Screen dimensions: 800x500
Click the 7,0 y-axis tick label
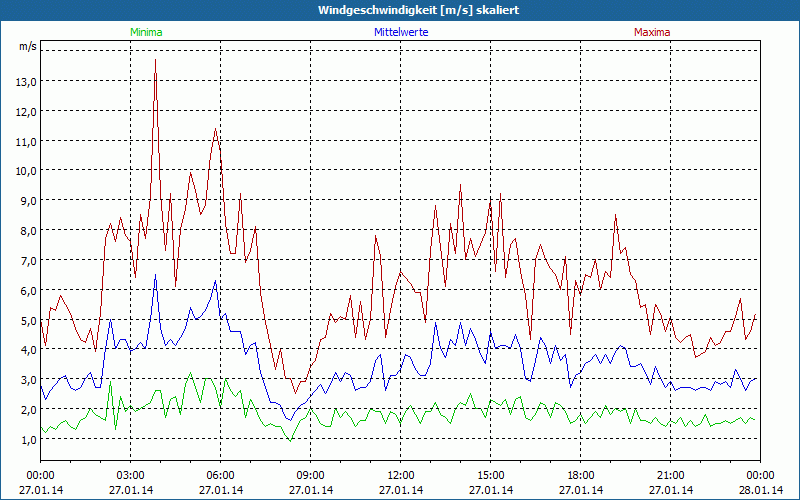coord(27,261)
